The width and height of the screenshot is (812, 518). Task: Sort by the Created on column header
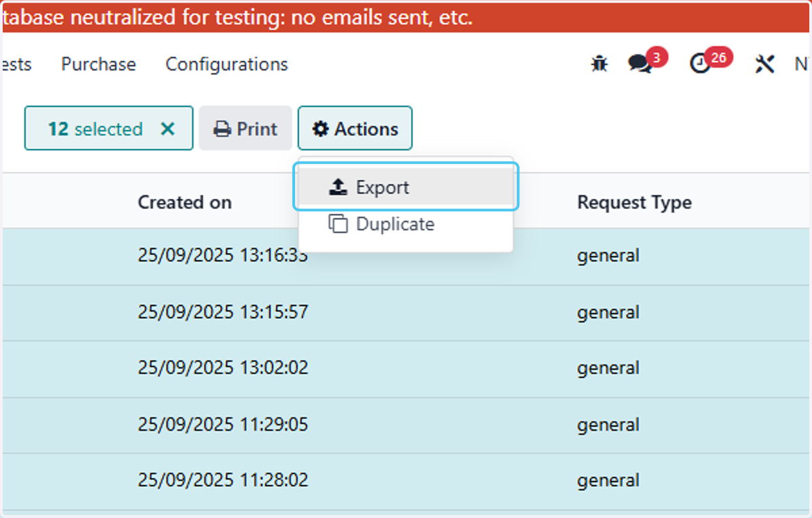coord(185,202)
